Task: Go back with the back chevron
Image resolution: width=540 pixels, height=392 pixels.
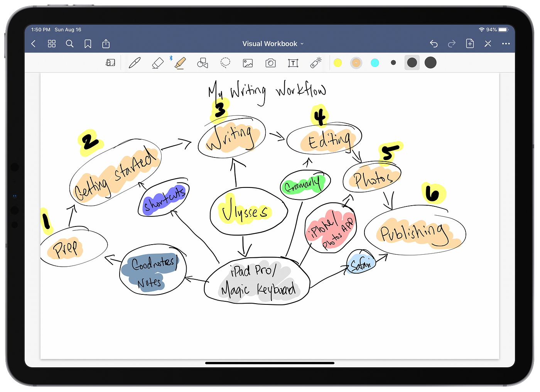Action: click(x=34, y=44)
